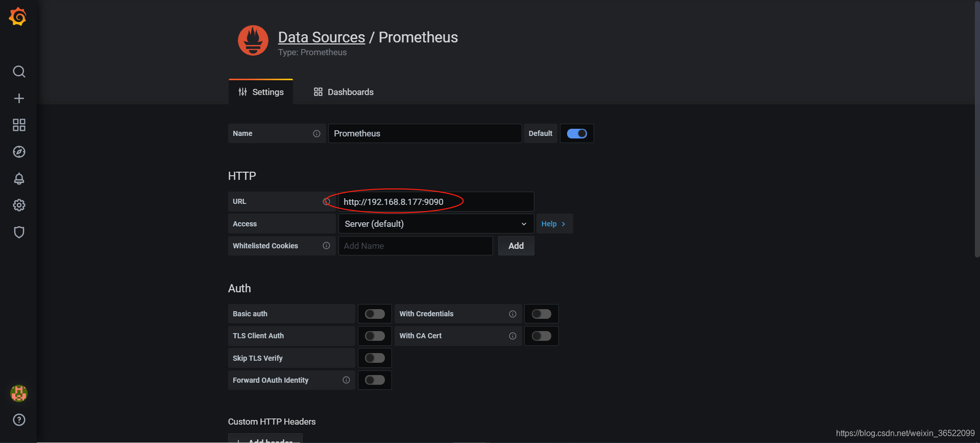Screen dimensions: 980x443
Task: Click the Access label
Action: 245,224
